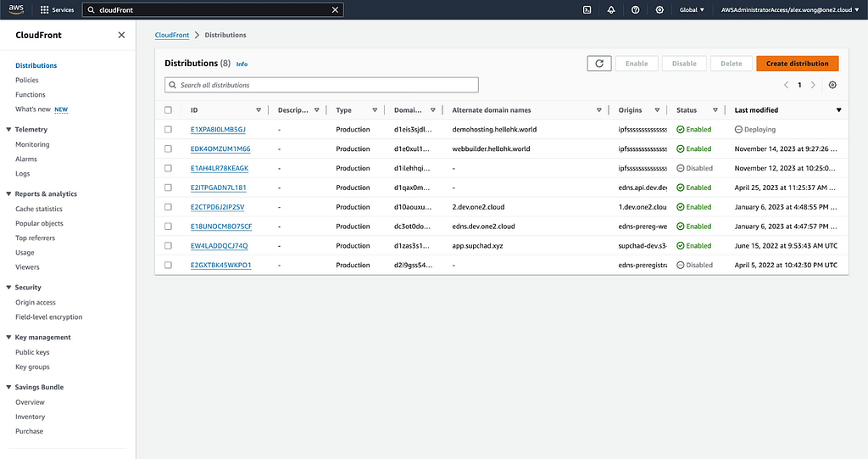This screenshot has height=459, width=868.
Task: Open Monitoring under Telemetry
Action: point(32,144)
